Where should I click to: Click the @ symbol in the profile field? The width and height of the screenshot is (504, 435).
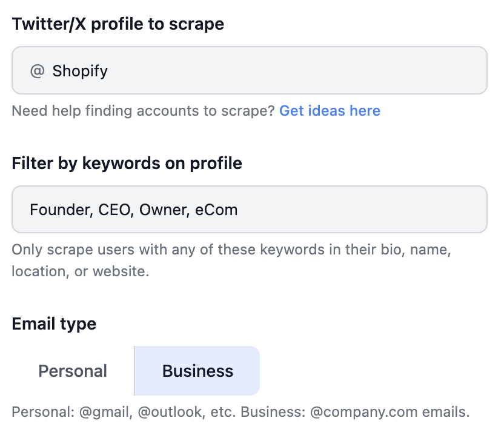coord(38,70)
